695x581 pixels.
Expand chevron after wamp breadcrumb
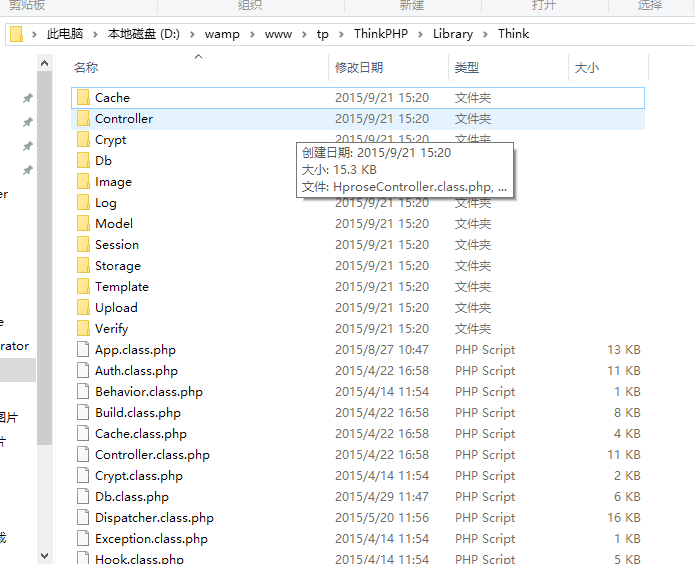[x=252, y=34]
